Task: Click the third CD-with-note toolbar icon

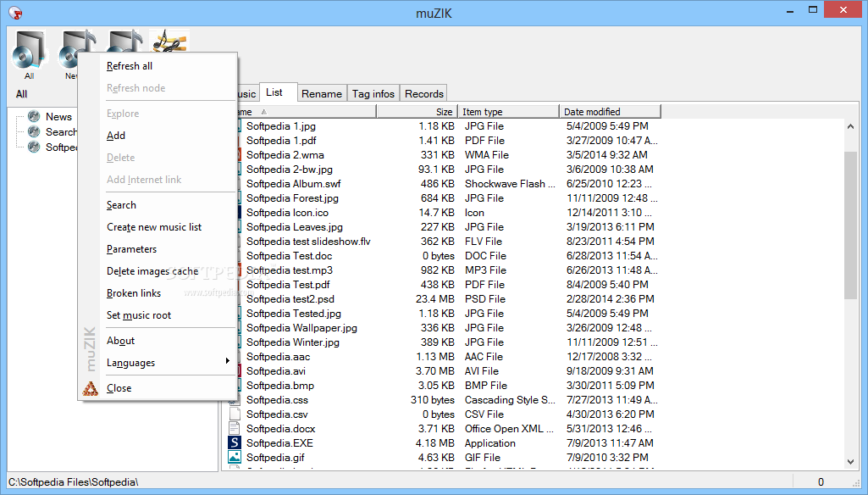Action: click(125, 41)
